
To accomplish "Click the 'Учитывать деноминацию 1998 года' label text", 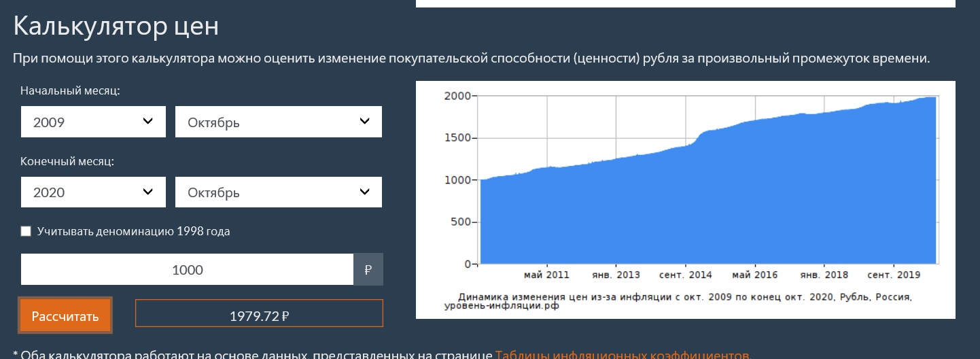I will (134, 231).
